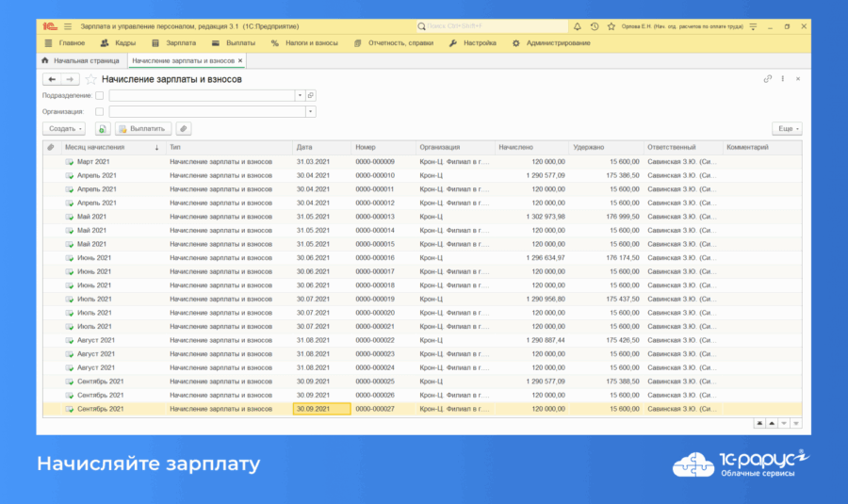Click the get link chain icon
The width and height of the screenshot is (848, 504).
click(x=768, y=79)
